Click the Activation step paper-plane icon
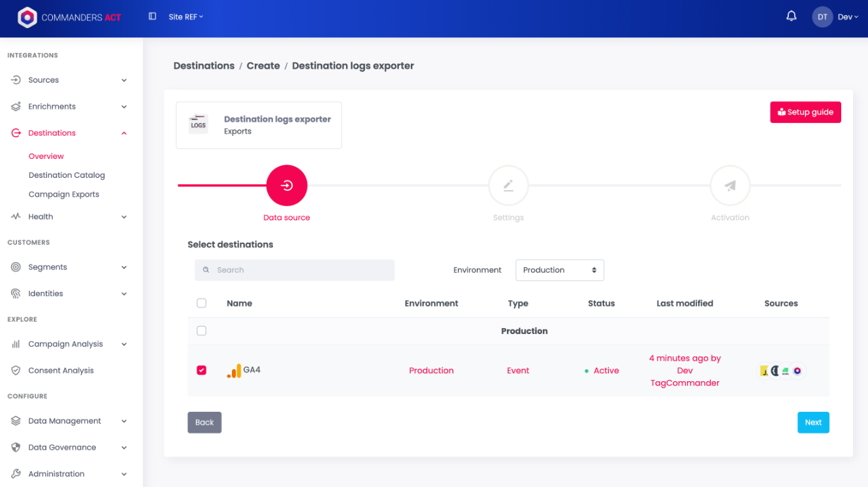 730,186
